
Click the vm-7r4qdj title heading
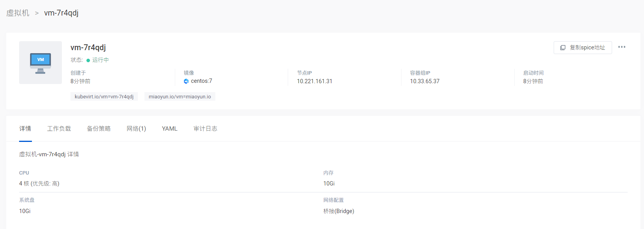[x=88, y=47]
